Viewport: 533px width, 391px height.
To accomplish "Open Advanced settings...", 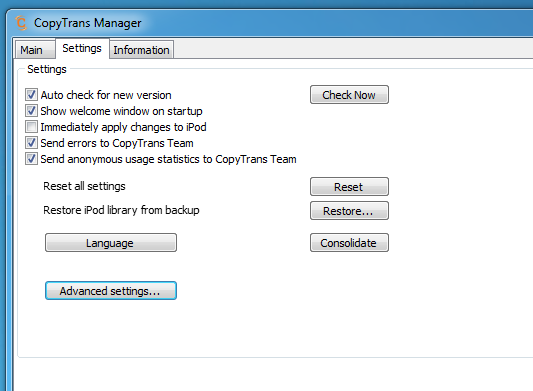I will [111, 291].
